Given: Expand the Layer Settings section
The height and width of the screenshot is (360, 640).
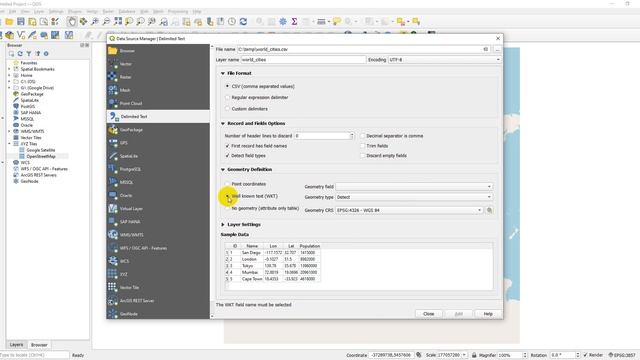Looking at the screenshot, I should click(x=223, y=224).
